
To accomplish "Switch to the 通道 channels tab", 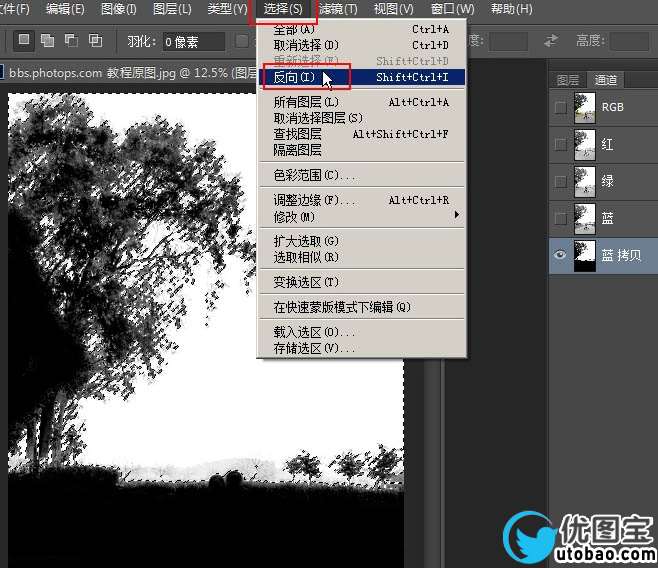I will 606,80.
